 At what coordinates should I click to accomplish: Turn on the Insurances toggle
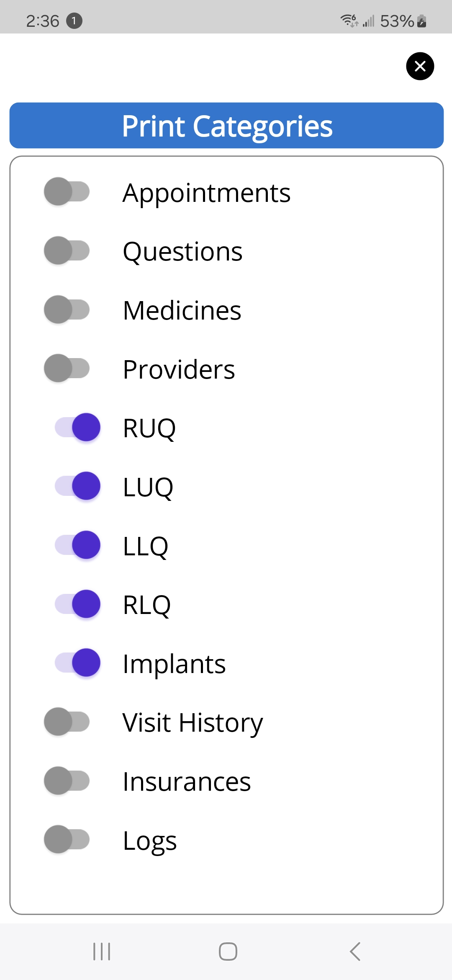67,781
